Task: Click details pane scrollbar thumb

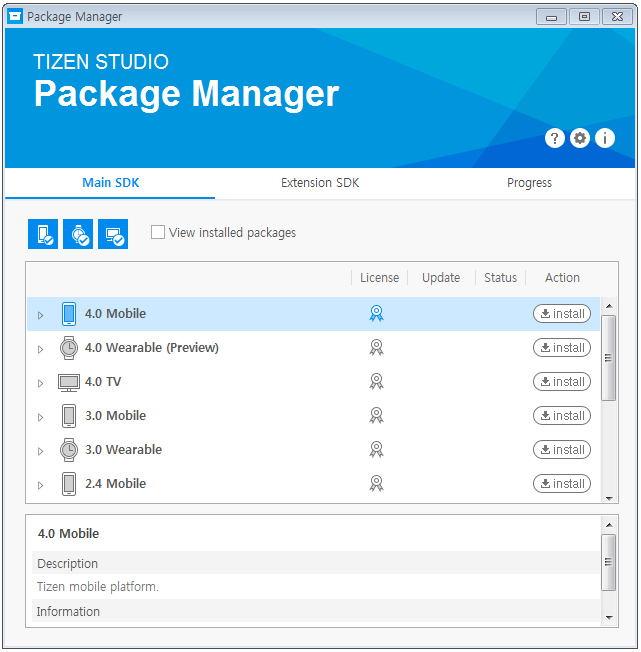Action: tap(609, 562)
